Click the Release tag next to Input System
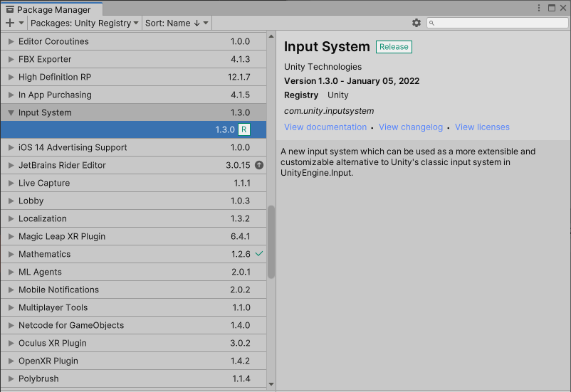This screenshot has width=571, height=392. coord(394,47)
